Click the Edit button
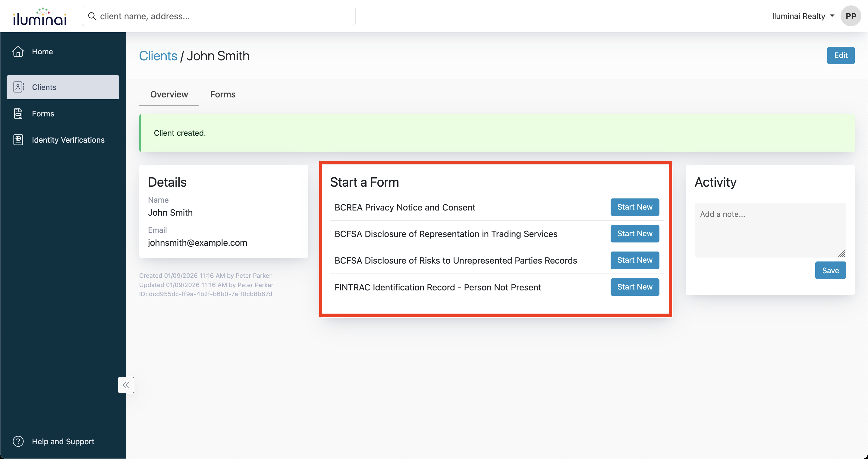868x459 pixels. pyautogui.click(x=840, y=55)
